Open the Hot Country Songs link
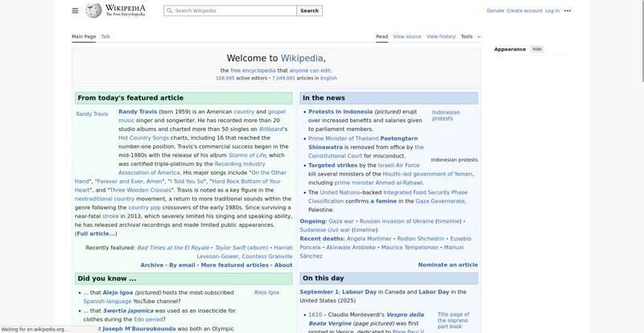The image size is (644, 333). (x=144, y=138)
